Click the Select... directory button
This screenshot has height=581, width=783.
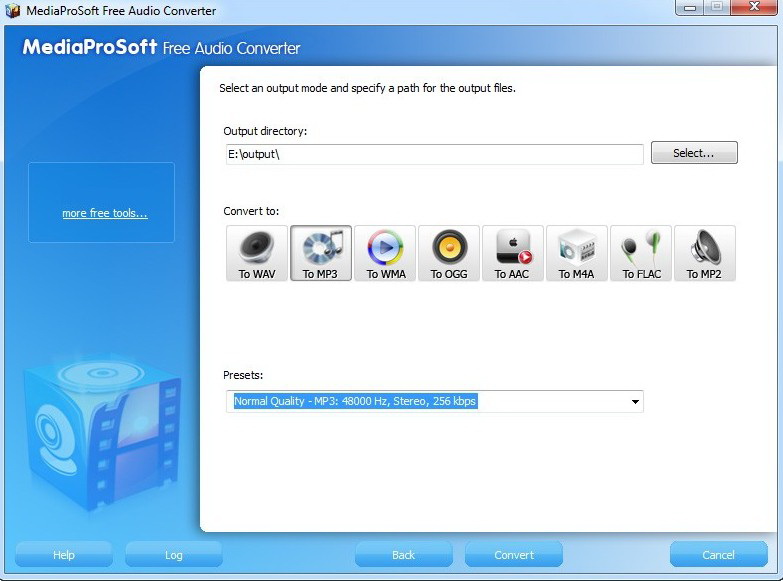click(x=694, y=153)
